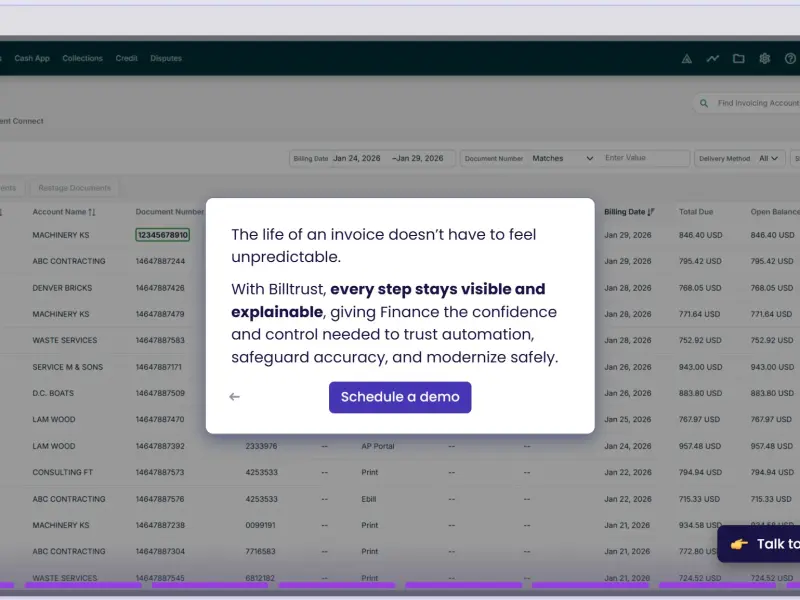This screenshot has width=800, height=600.
Task: Click the Restage Documents button
Action: 74,188
